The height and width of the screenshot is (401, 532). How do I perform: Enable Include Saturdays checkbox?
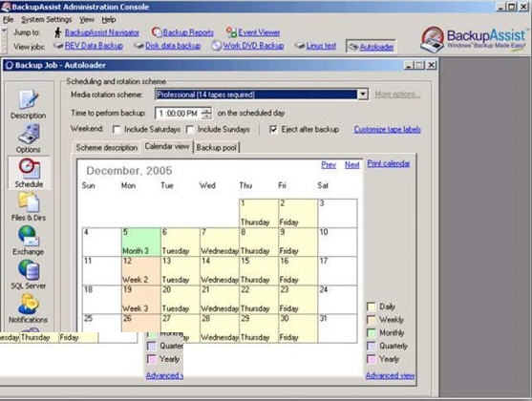coord(117,130)
